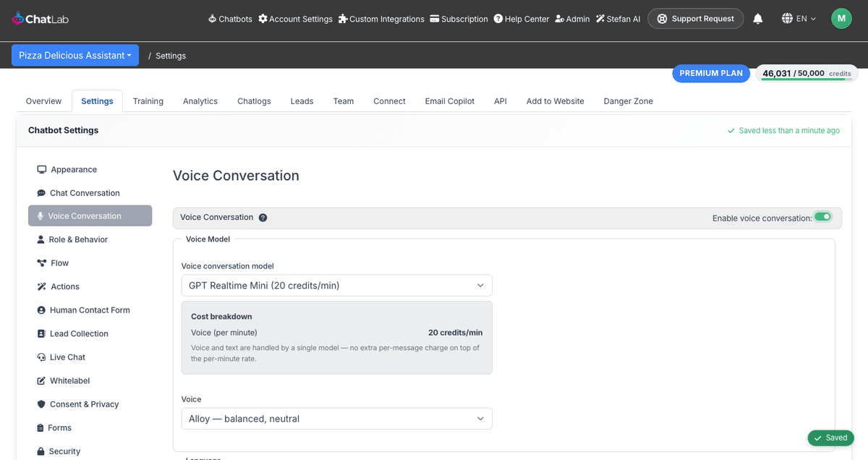Click the Voice Conversation microphone icon
This screenshot has width=868, height=460.
coord(41,216)
